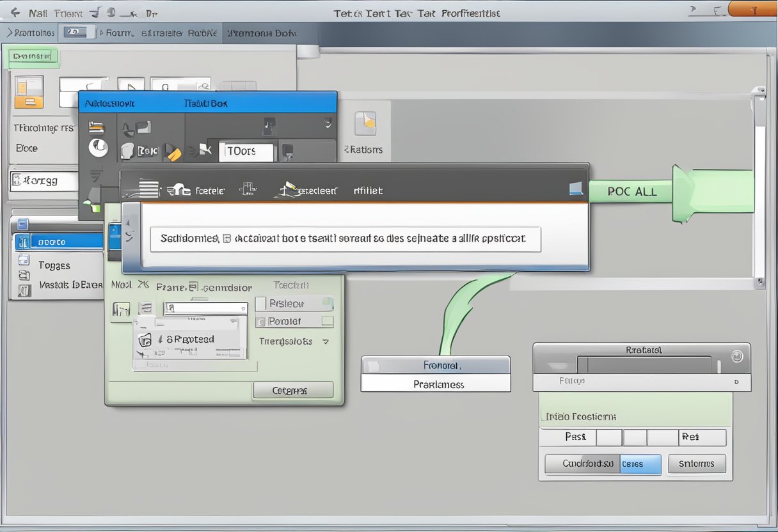The height and width of the screenshot is (532, 778).
Task: Click the yellow note icon above Rations
Action: coord(366,123)
